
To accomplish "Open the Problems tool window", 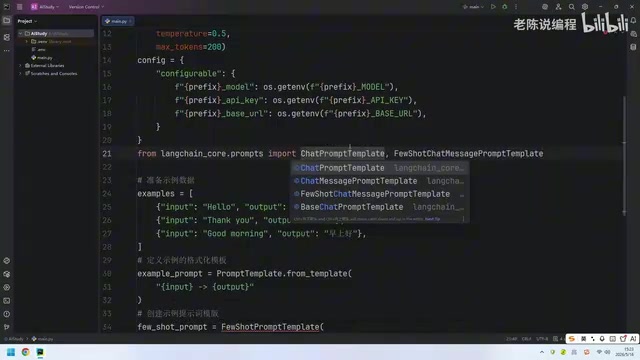I will [x=7, y=314].
